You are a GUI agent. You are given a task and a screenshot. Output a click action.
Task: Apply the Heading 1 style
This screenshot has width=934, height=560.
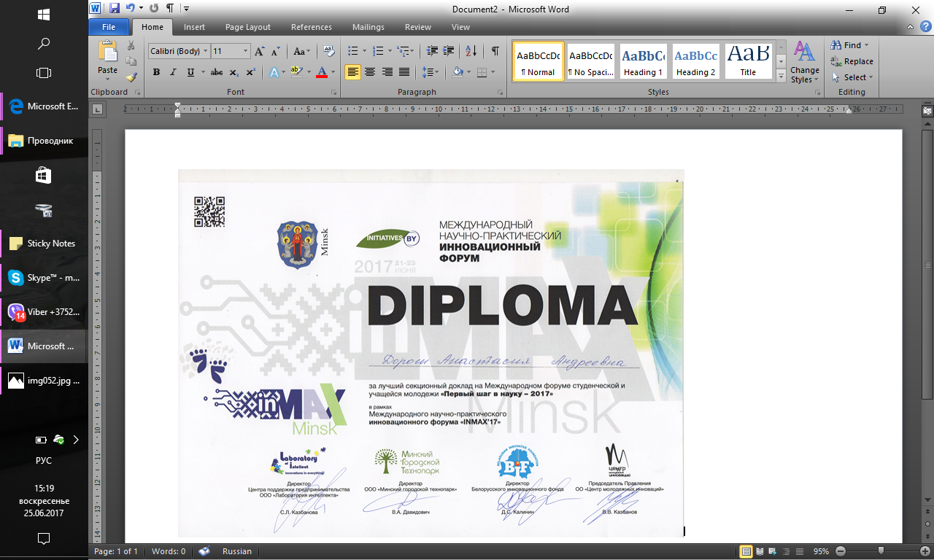click(x=643, y=61)
